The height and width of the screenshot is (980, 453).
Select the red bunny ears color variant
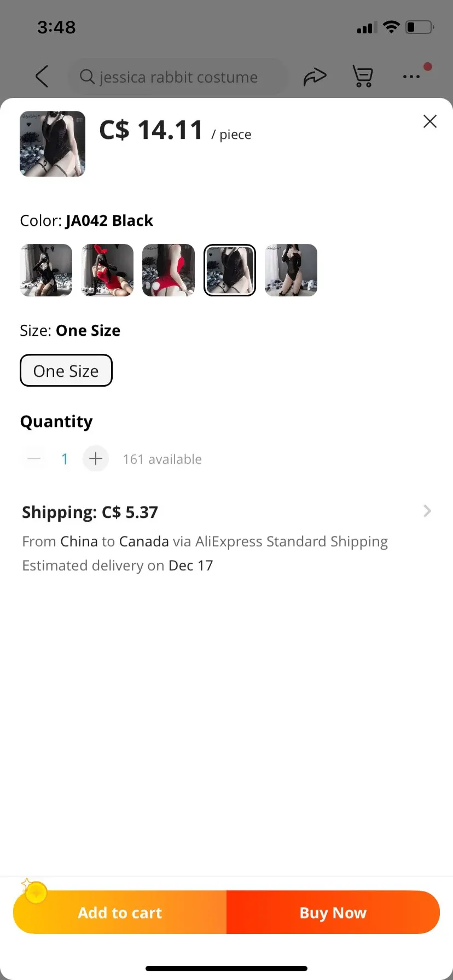[107, 270]
